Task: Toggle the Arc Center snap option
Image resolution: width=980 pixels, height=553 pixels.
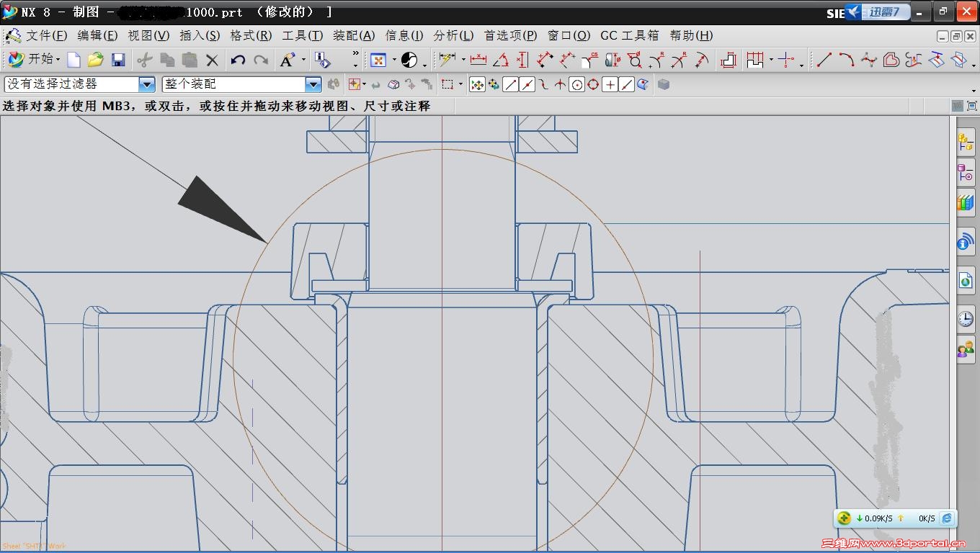Action: (576, 85)
